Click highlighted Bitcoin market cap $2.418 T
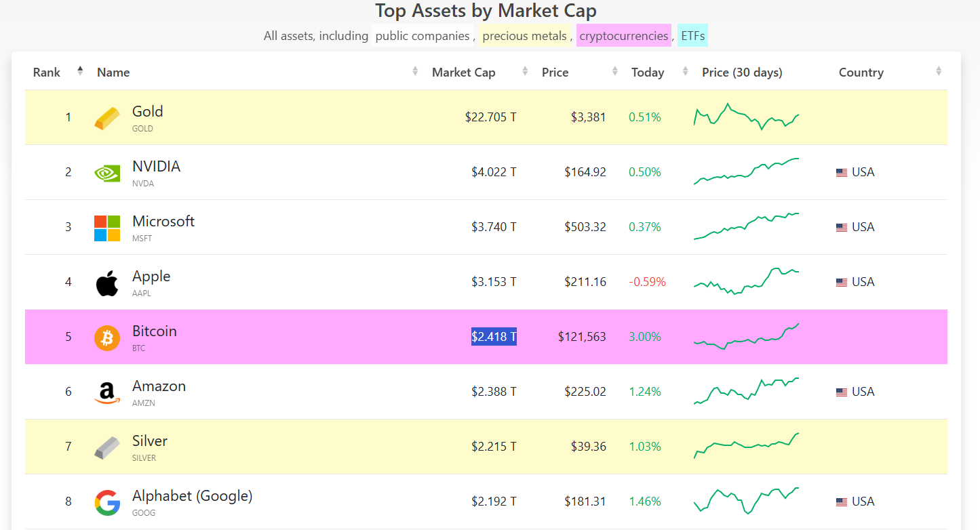 pyautogui.click(x=494, y=337)
